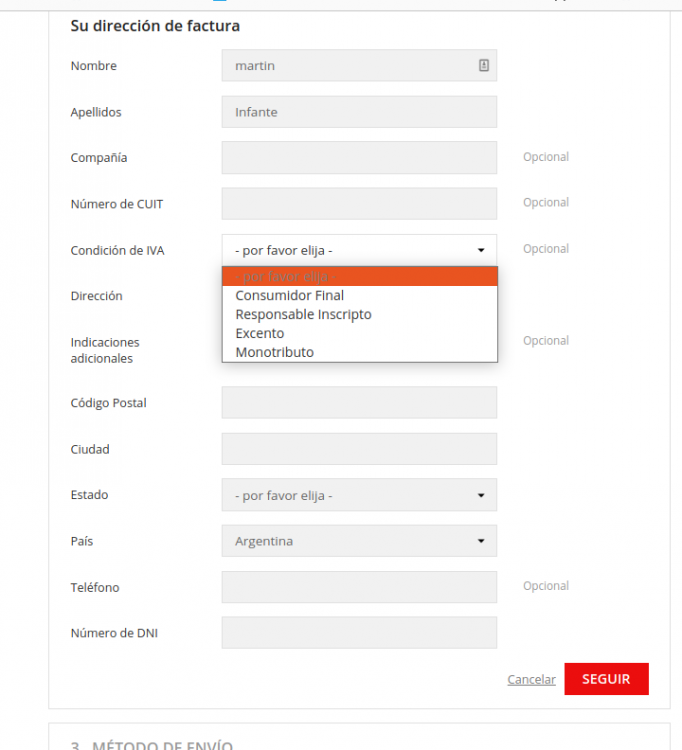The height and width of the screenshot is (750, 682).
Task: Collapse the Condición de IVA dropdown
Action: click(x=359, y=250)
